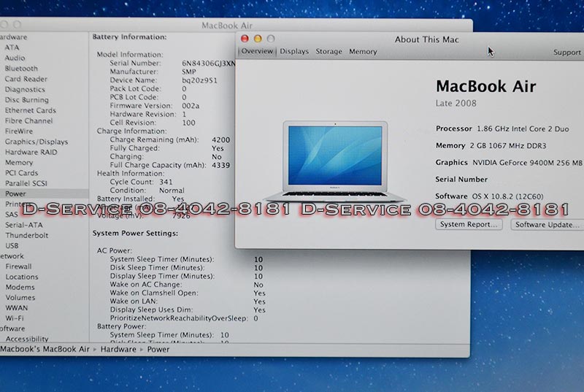Click the Support link in About This Mac
Viewport: 584px width, 392px height.
point(567,52)
